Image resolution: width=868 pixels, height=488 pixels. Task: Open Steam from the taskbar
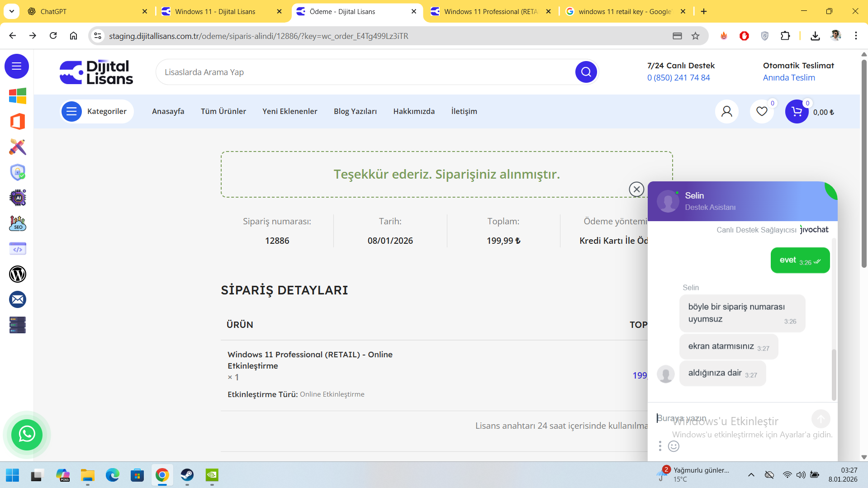187,475
